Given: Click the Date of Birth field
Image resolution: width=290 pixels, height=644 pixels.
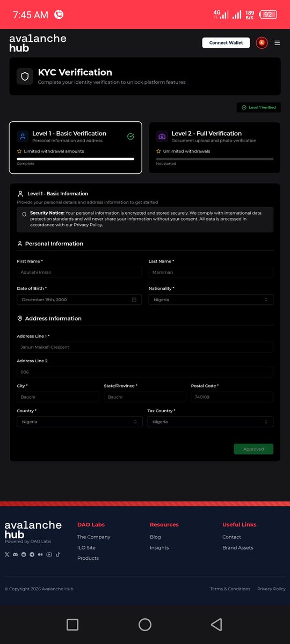Looking at the screenshot, I should [79, 299].
